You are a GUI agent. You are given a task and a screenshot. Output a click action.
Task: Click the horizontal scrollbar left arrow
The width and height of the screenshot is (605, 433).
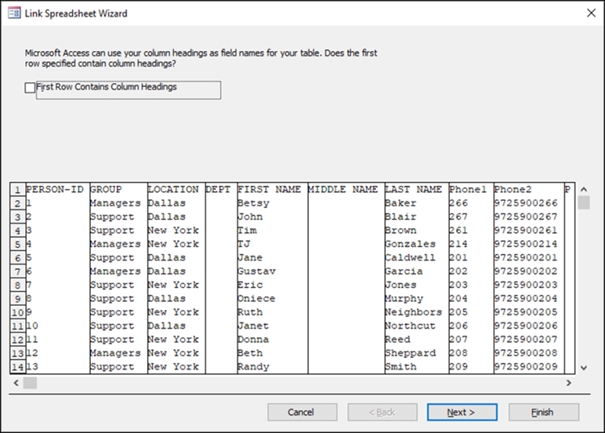point(16,383)
